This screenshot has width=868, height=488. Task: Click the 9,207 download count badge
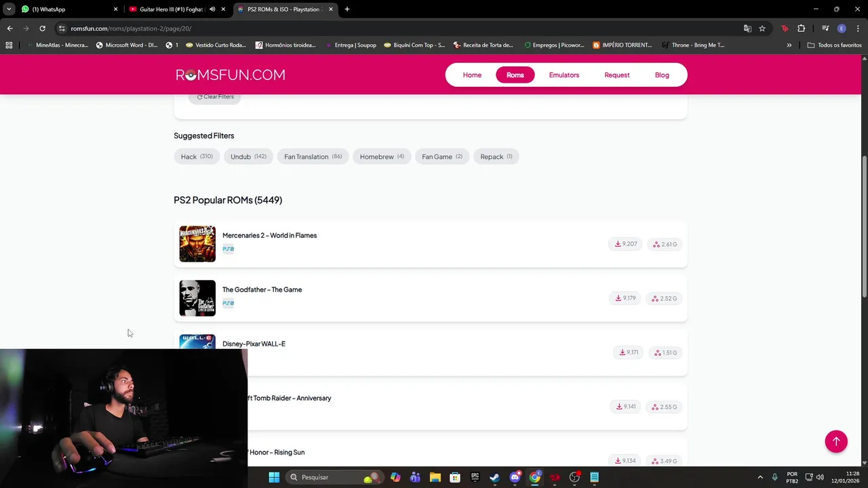point(625,244)
